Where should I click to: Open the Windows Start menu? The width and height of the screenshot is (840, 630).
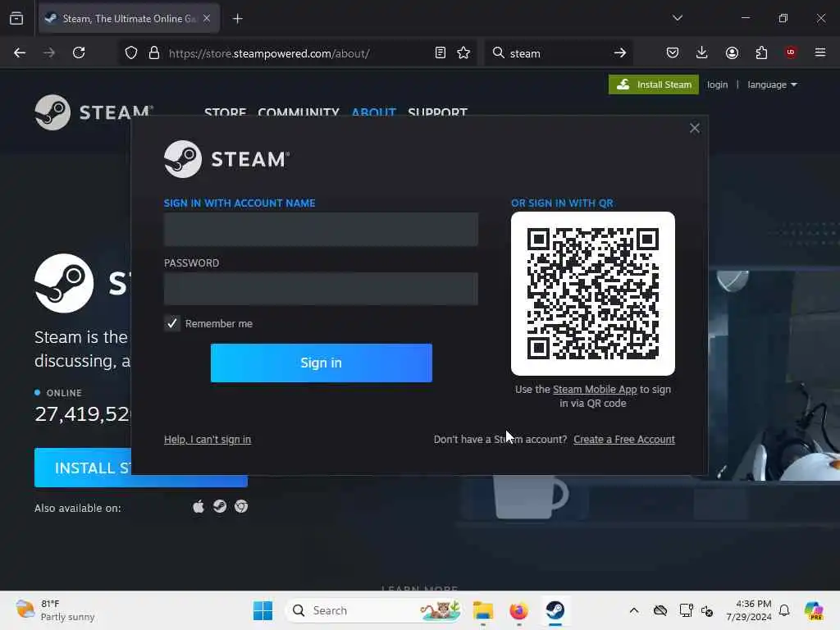262,610
